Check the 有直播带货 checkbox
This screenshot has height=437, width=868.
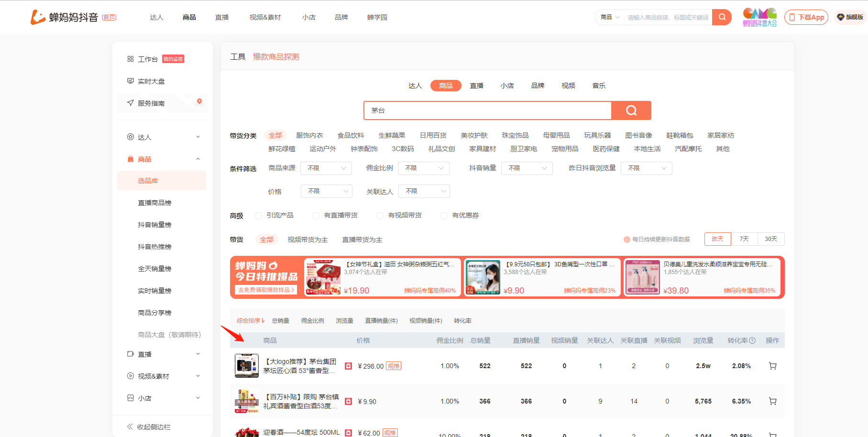pos(316,216)
